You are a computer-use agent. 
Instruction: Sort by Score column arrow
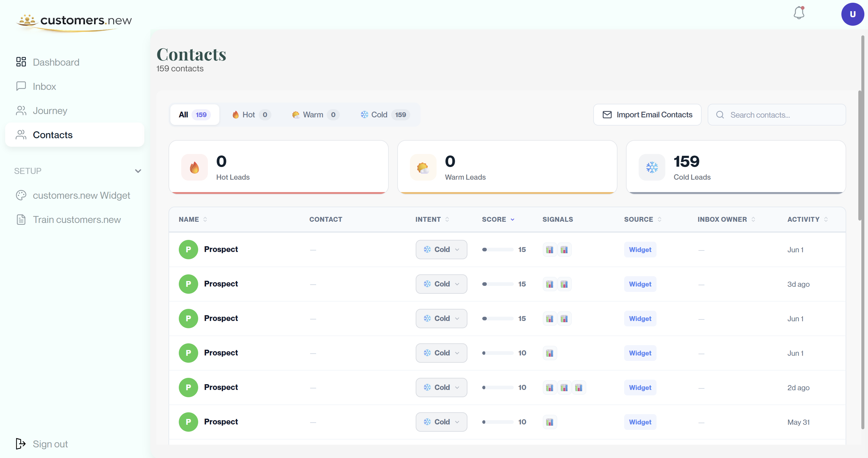(x=512, y=219)
